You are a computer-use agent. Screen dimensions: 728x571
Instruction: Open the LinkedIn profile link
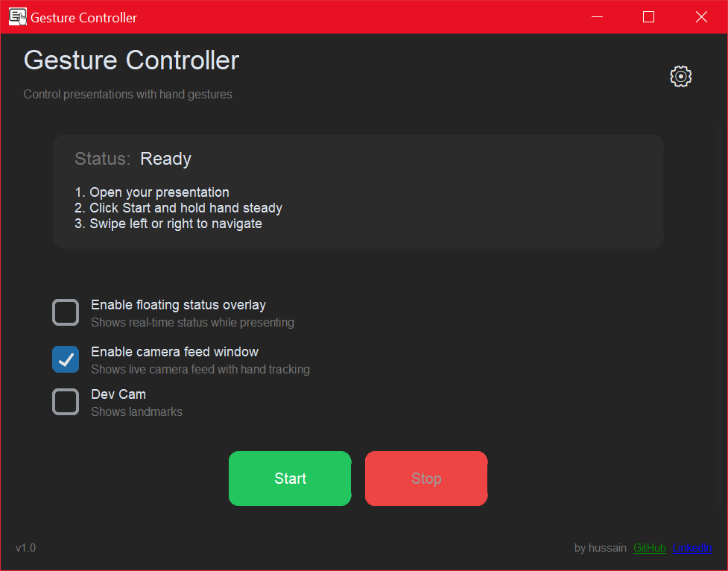[x=692, y=548]
